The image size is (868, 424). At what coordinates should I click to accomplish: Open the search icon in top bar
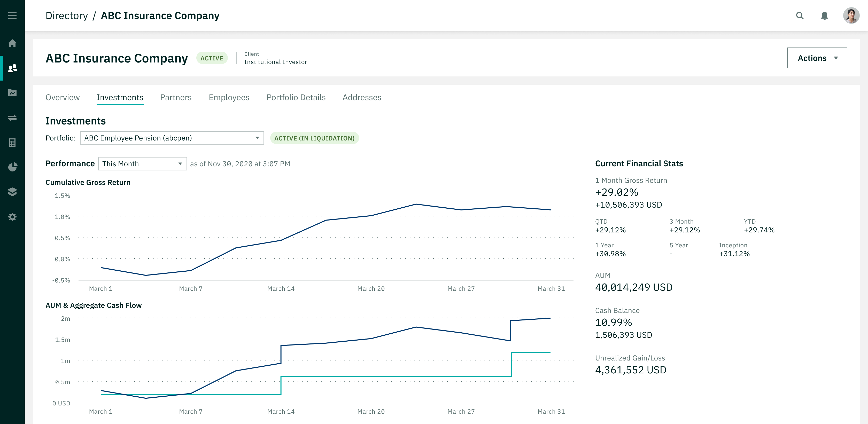[800, 15]
